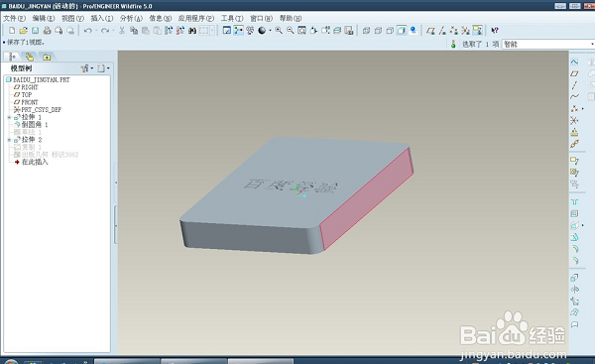
Task: Print the current model
Action: [47, 31]
